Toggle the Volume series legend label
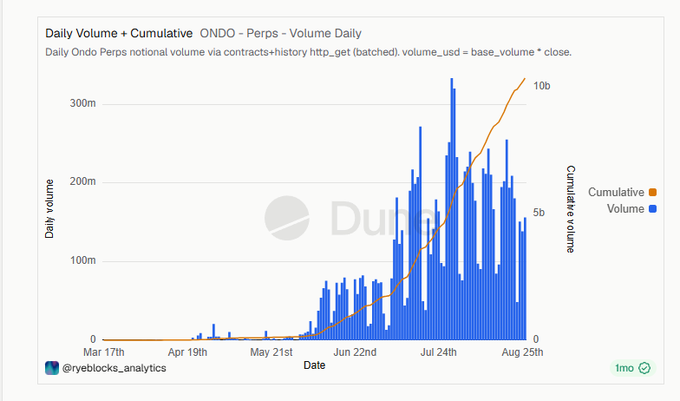The width and height of the screenshot is (680, 401). pos(625,209)
